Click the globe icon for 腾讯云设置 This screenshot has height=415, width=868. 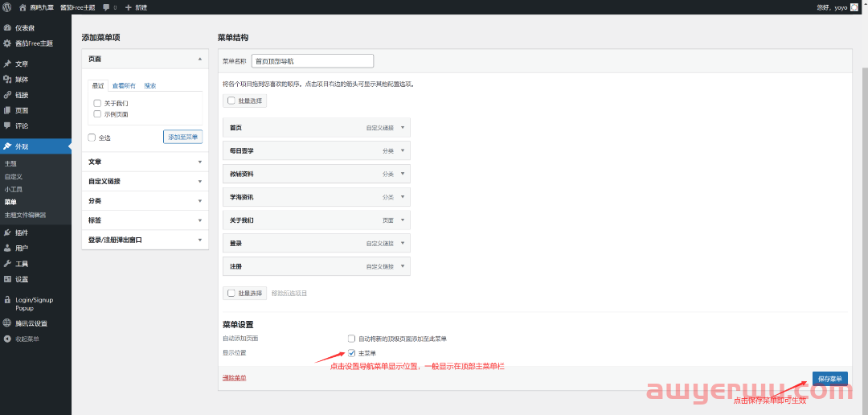(x=7, y=323)
